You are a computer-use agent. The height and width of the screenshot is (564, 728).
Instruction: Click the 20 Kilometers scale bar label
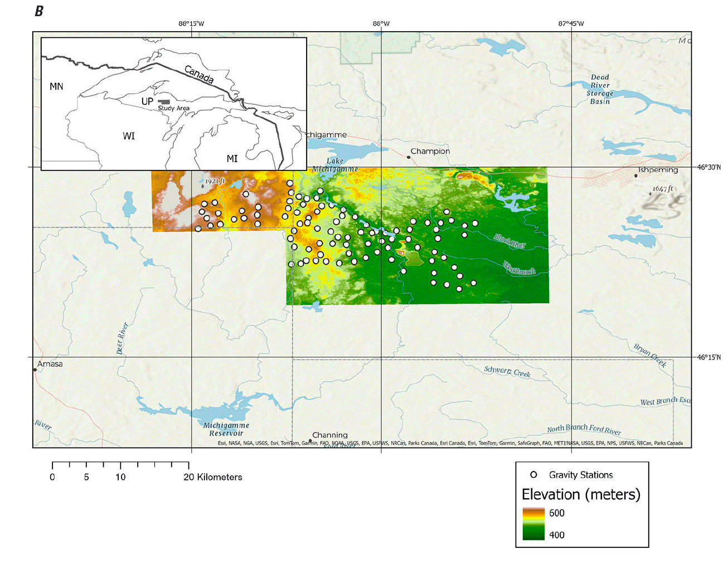[x=213, y=477]
